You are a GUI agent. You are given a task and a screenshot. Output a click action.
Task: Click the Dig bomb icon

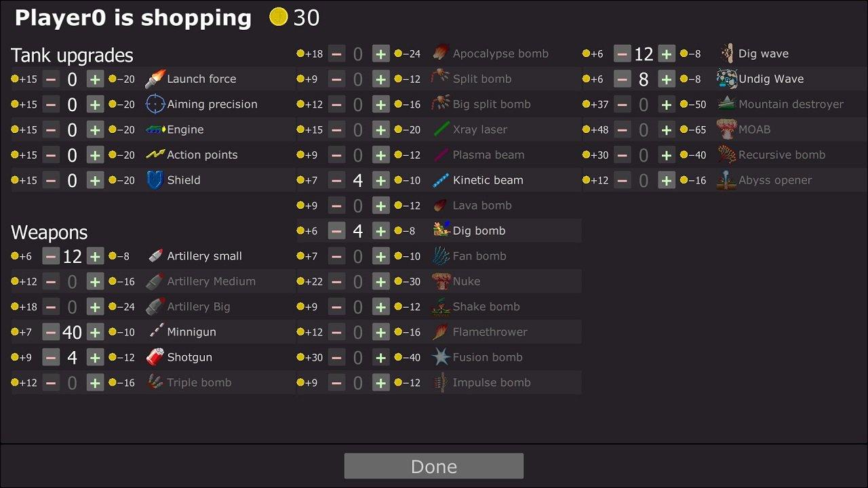pos(441,230)
